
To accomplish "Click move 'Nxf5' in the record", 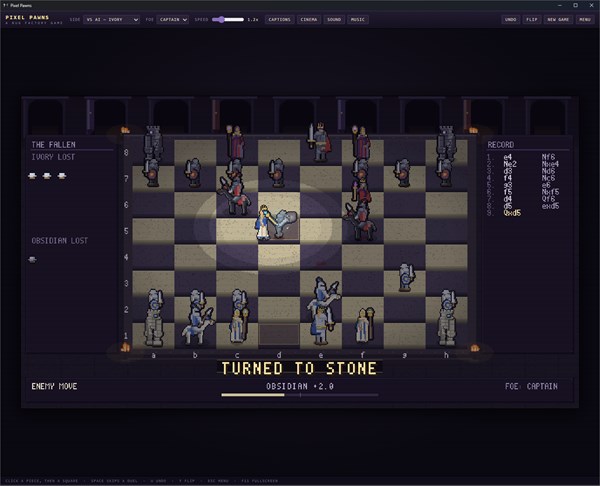I will click(550, 192).
